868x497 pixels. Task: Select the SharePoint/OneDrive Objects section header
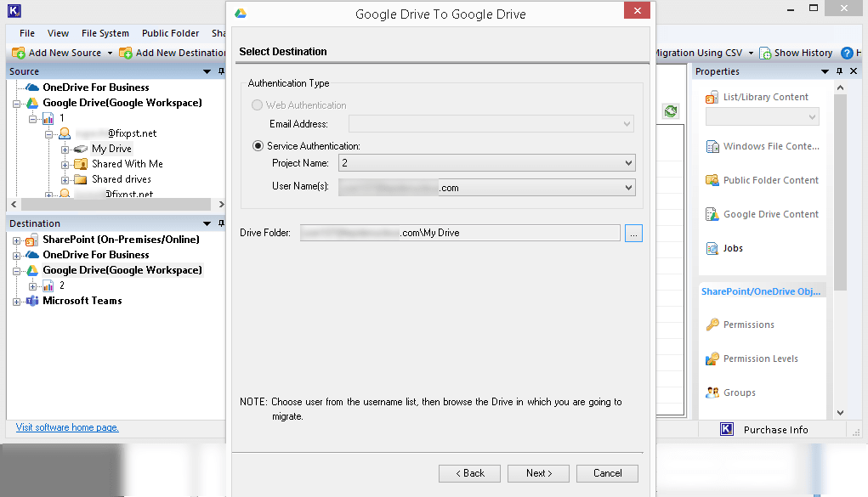pyautogui.click(x=761, y=291)
